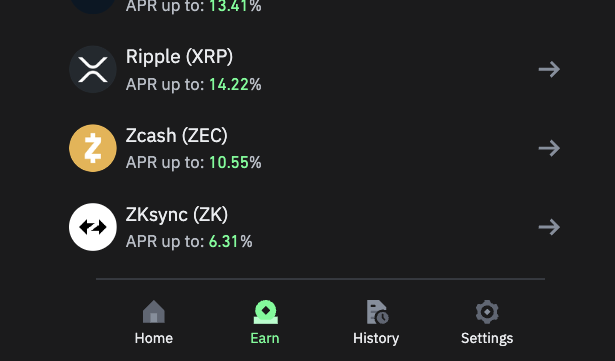Open Ripple details via right arrow
This screenshot has width=615, height=361.
[549, 69]
